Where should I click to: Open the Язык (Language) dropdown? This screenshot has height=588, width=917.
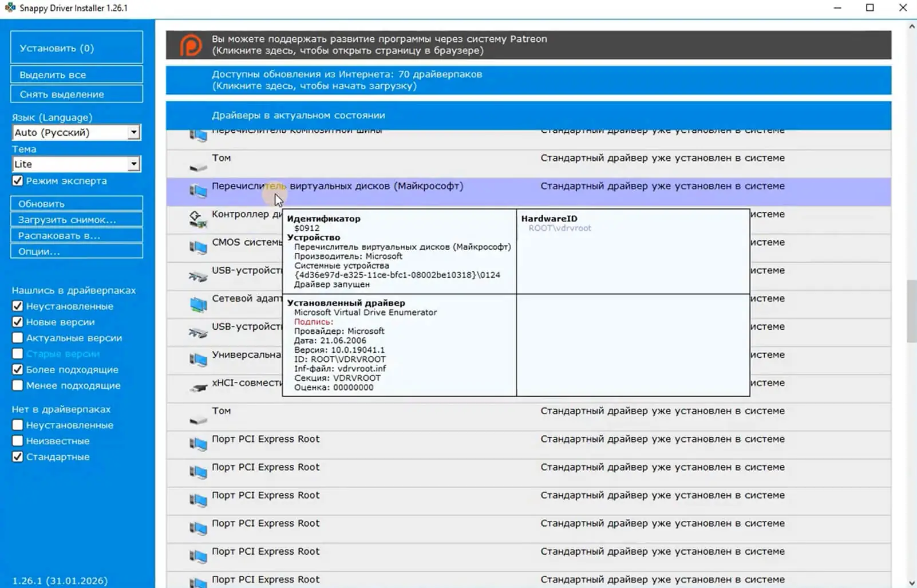point(76,132)
